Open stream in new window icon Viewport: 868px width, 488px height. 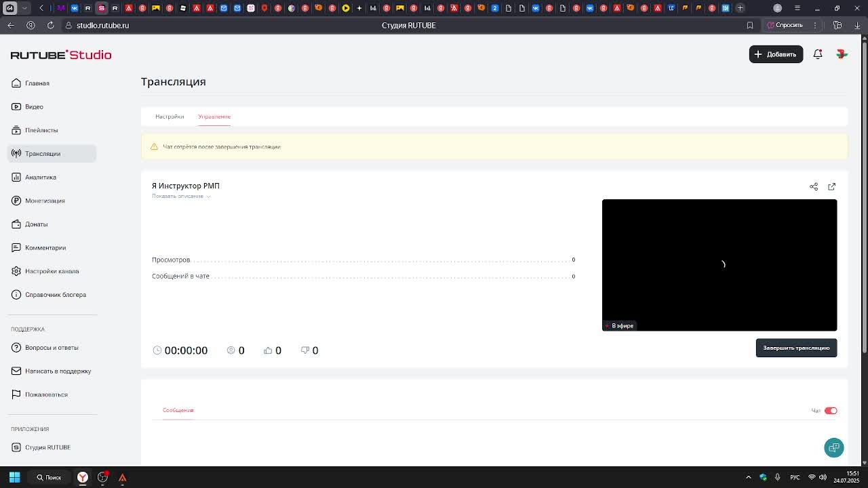(832, 186)
